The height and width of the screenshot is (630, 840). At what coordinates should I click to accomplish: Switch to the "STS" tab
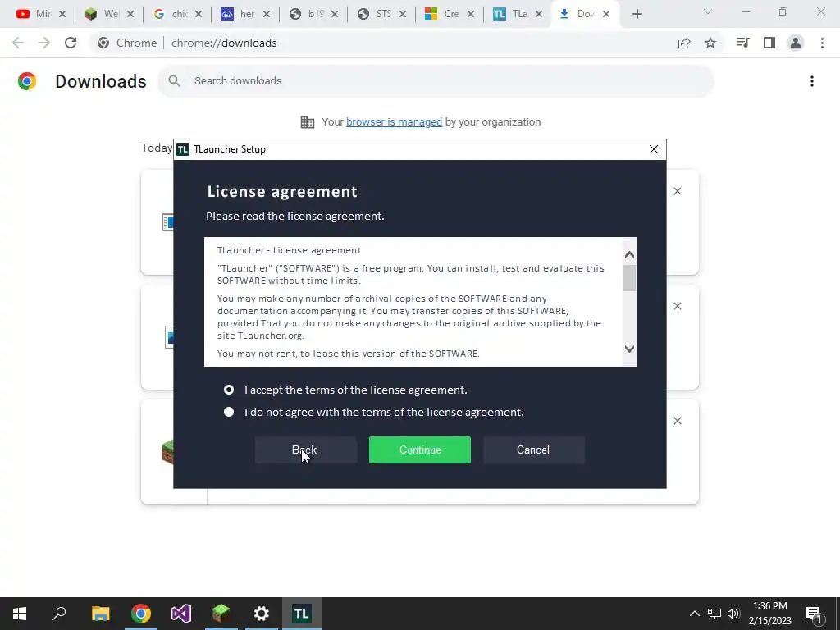374,14
